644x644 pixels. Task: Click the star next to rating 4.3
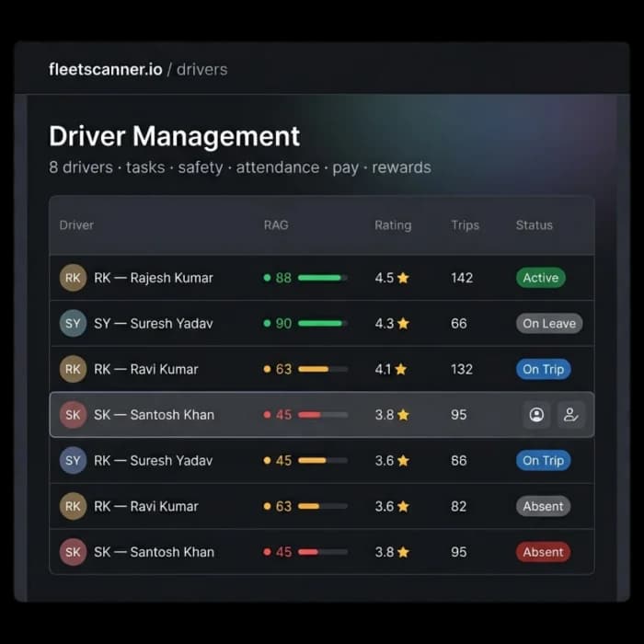pos(403,324)
